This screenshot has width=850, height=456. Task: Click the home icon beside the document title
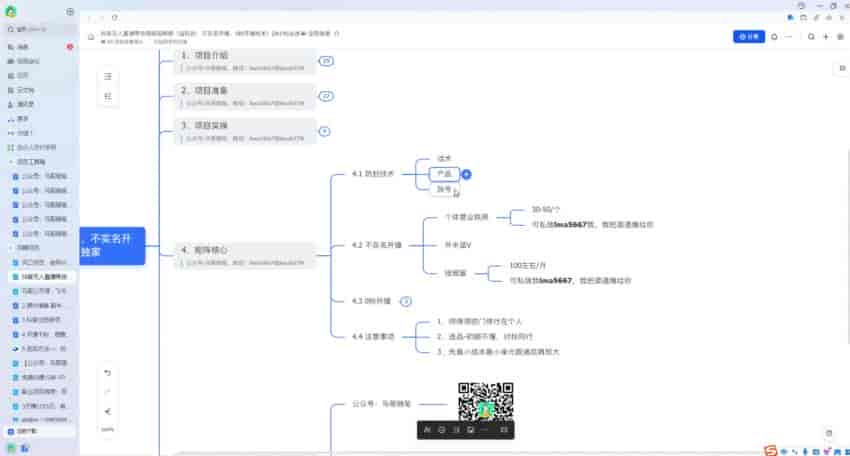[90, 37]
